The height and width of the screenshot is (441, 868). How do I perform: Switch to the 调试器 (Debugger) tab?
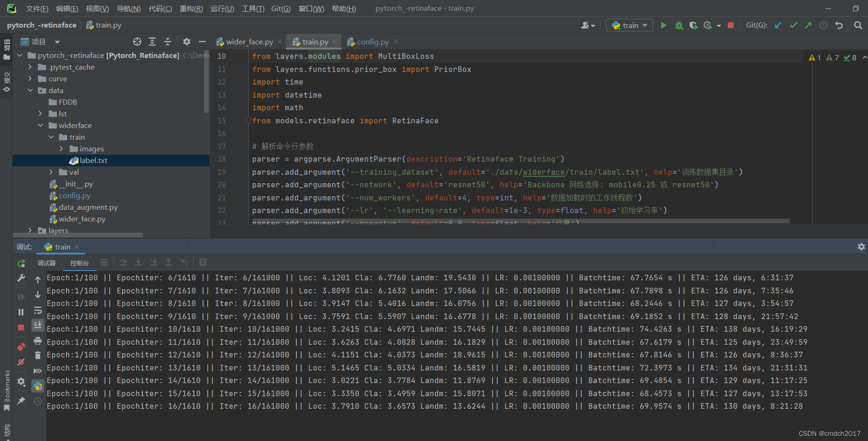click(x=46, y=263)
